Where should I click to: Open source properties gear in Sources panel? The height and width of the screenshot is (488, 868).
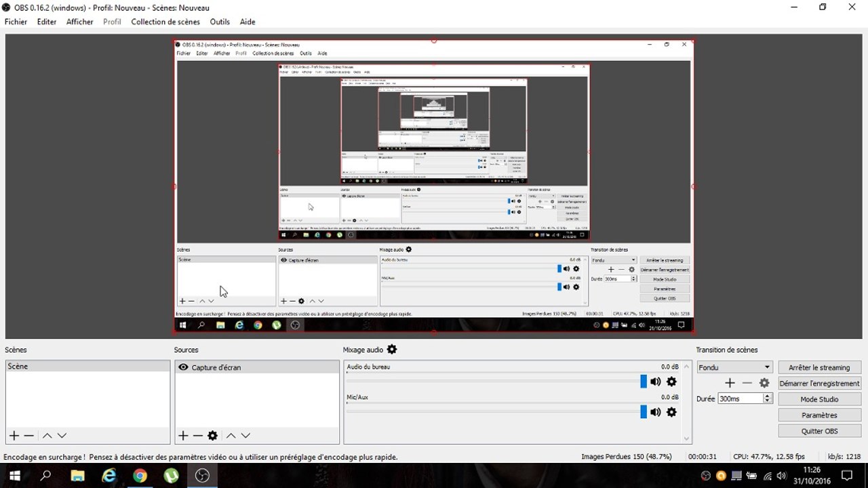coord(213,436)
